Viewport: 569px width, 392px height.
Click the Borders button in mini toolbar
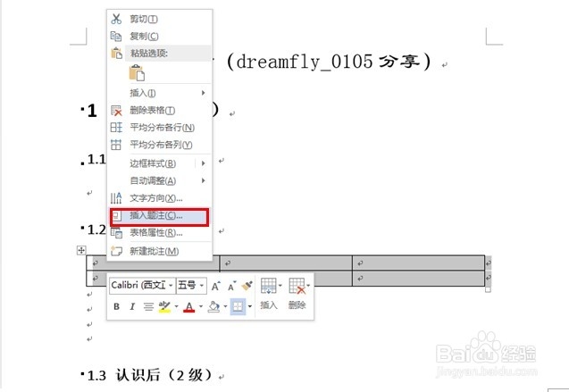tap(238, 307)
